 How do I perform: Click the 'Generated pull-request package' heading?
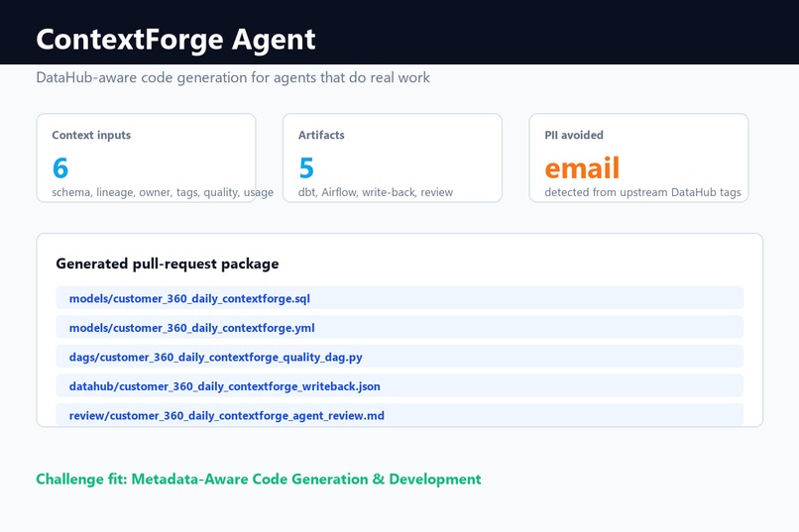click(168, 264)
